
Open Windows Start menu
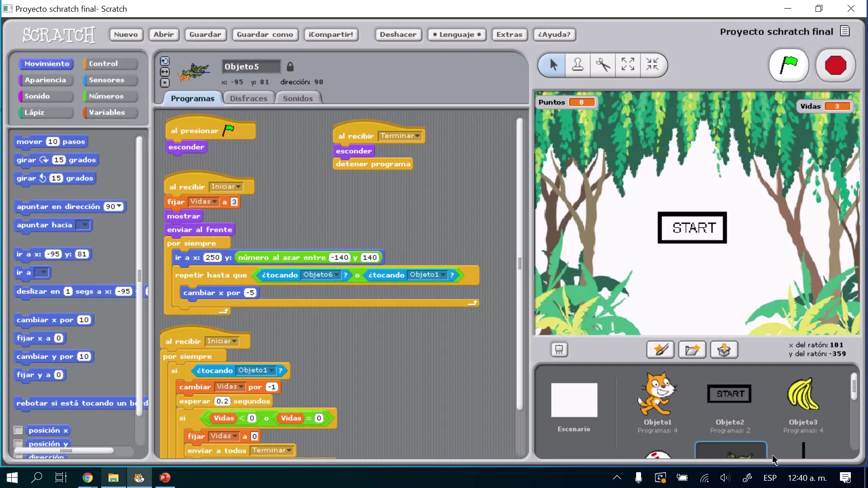[x=12, y=478]
